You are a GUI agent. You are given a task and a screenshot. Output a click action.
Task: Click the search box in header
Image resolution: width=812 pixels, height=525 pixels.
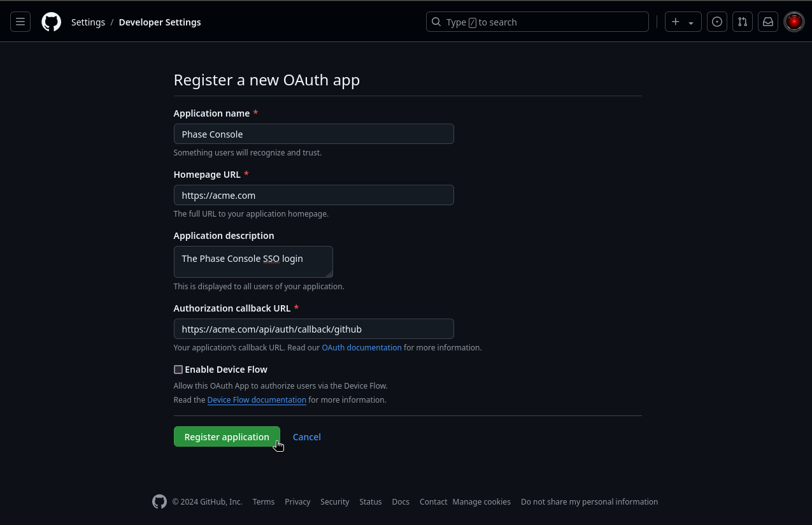(x=537, y=22)
